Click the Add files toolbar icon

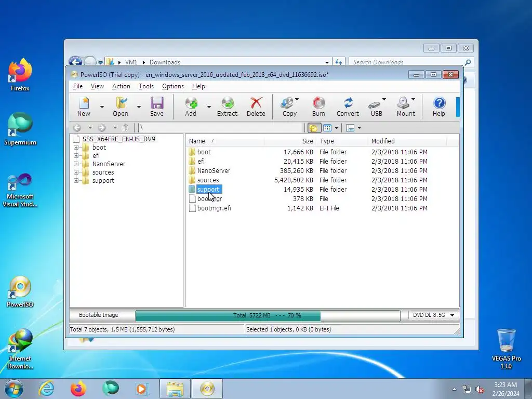click(x=191, y=107)
